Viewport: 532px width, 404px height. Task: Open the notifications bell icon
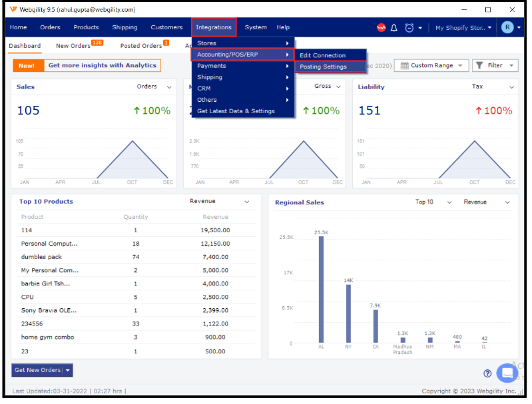[394, 28]
